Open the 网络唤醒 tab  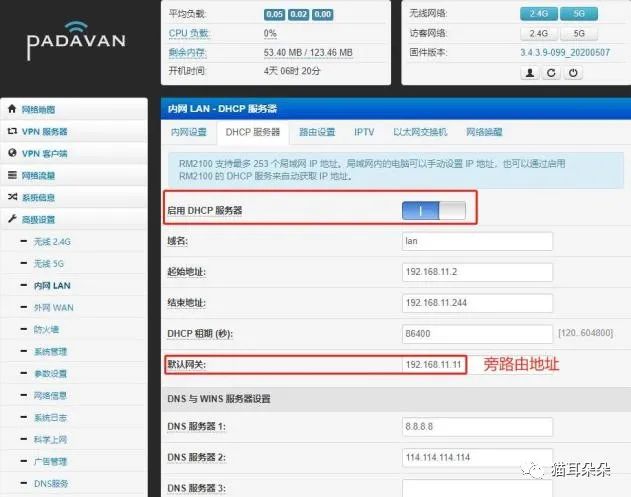point(484,132)
